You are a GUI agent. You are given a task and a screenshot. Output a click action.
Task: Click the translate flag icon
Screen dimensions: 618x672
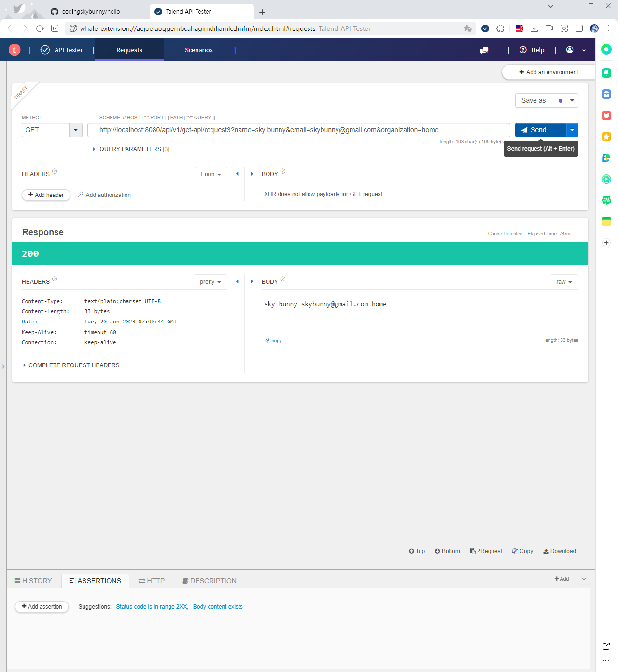[x=520, y=28]
